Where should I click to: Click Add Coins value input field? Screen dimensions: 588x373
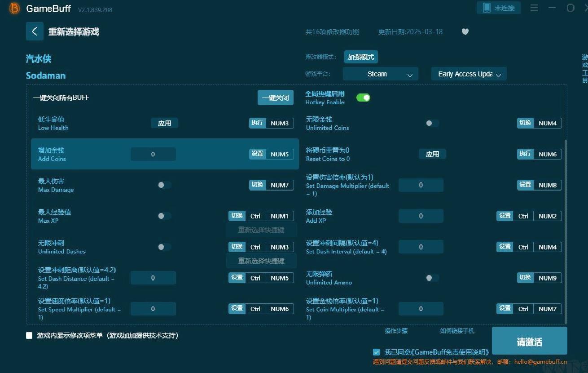pyautogui.click(x=153, y=154)
